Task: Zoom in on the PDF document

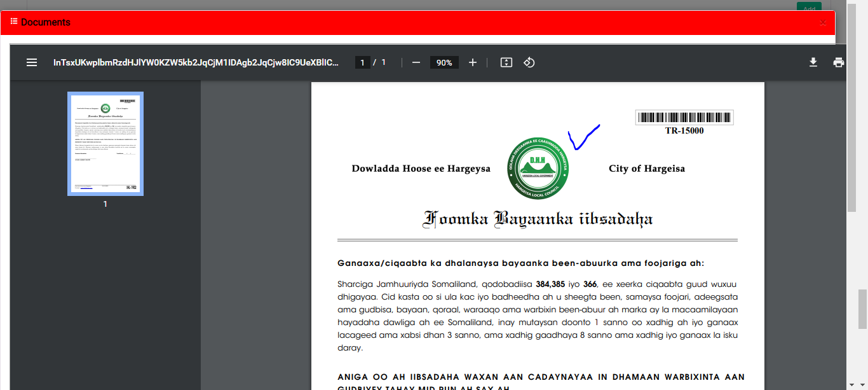Action: (x=473, y=62)
